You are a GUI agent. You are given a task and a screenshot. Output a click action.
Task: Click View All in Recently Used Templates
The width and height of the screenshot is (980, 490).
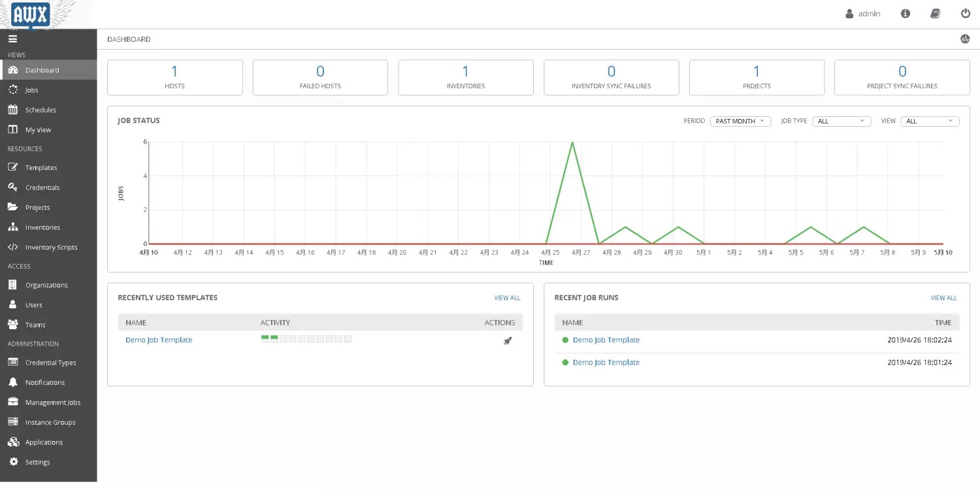507,298
